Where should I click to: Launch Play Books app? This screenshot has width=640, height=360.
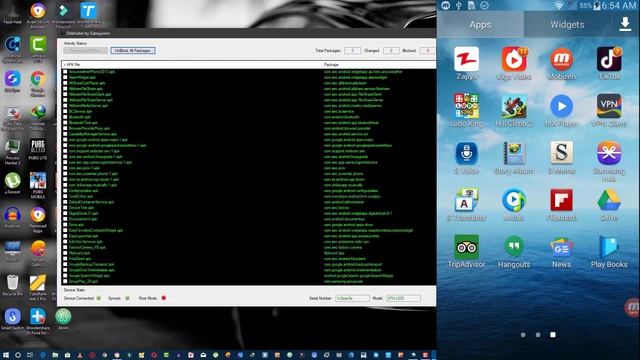tap(609, 247)
